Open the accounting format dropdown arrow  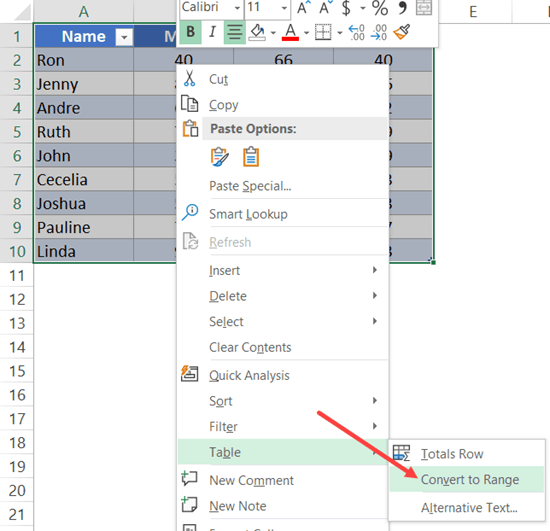click(363, 8)
